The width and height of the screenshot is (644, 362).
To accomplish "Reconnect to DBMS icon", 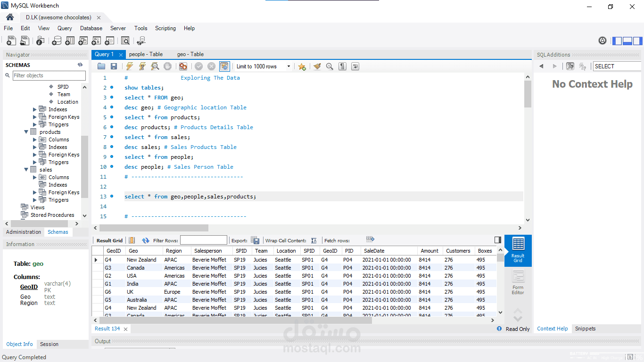I will 141,41.
